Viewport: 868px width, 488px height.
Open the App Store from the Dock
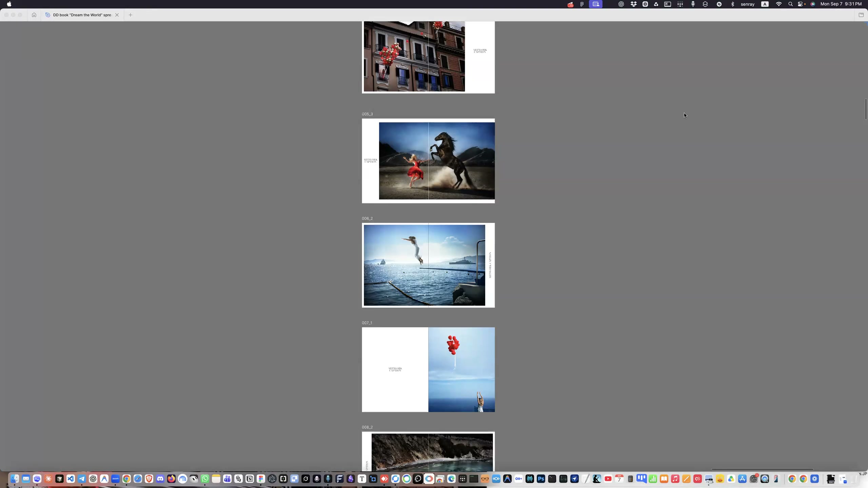point(742,479)
